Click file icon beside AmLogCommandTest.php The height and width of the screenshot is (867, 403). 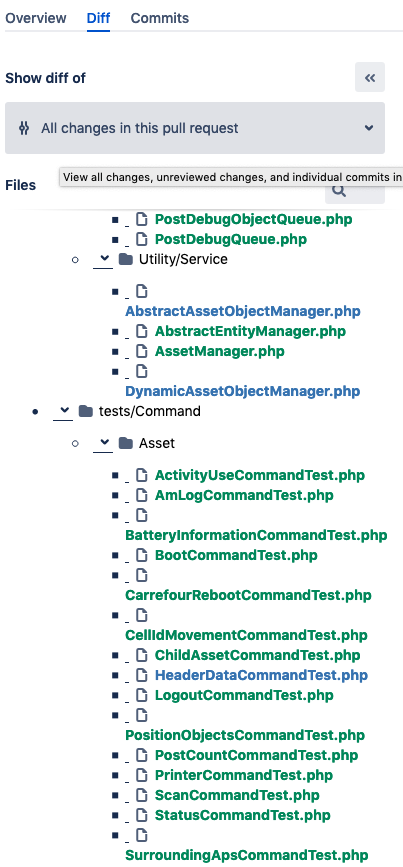pyautogui.click(x=142, y=495)
